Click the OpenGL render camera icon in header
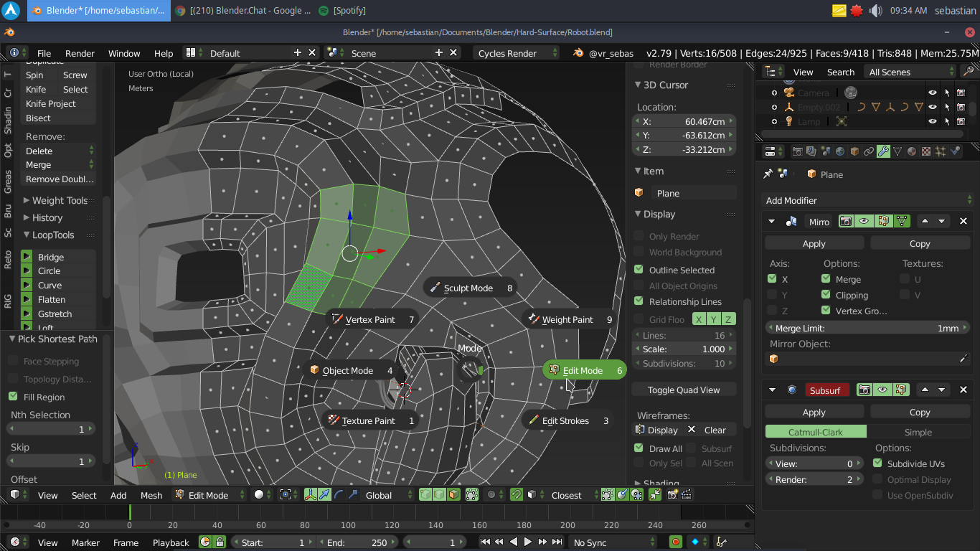The image size is (980, 551). pos(672,495)
